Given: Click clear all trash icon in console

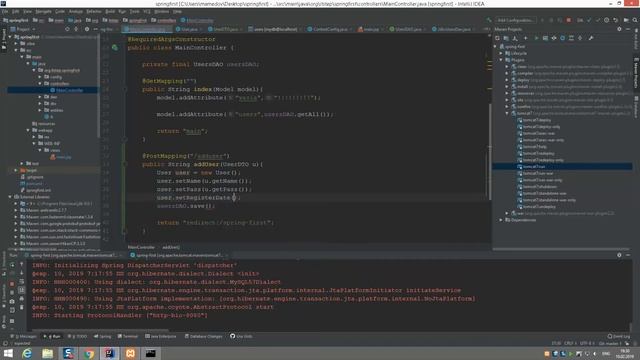Looking at the screenshot, I should [x=22, y=307].
